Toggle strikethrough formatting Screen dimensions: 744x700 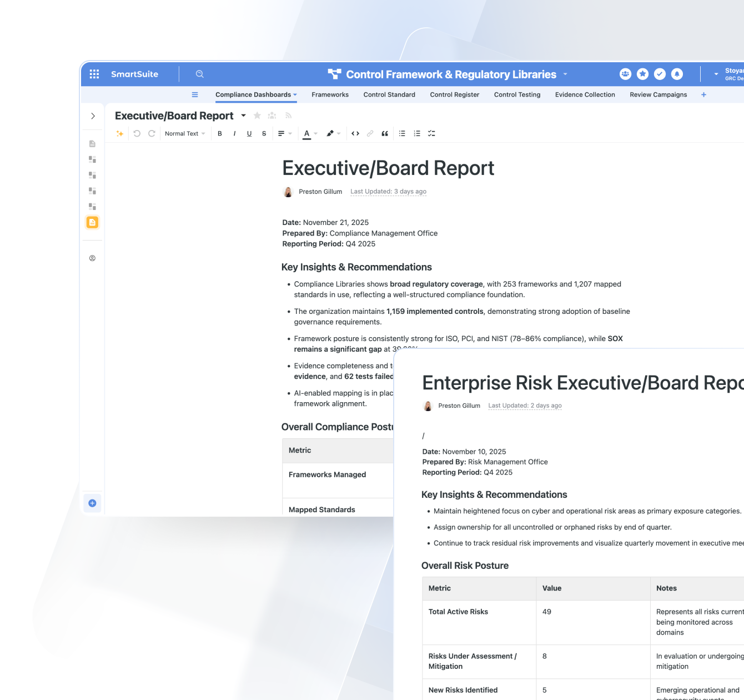click(x=264, y=133)
